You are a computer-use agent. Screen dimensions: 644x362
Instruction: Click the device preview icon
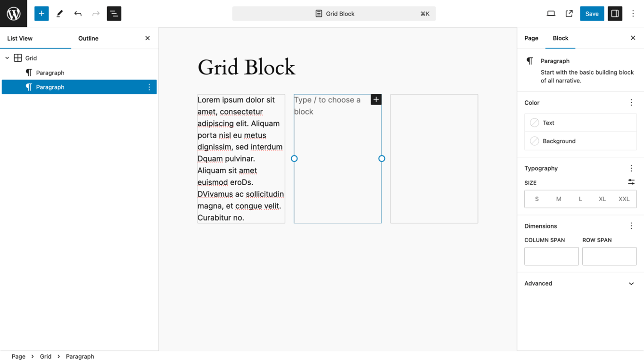point(551,13)
